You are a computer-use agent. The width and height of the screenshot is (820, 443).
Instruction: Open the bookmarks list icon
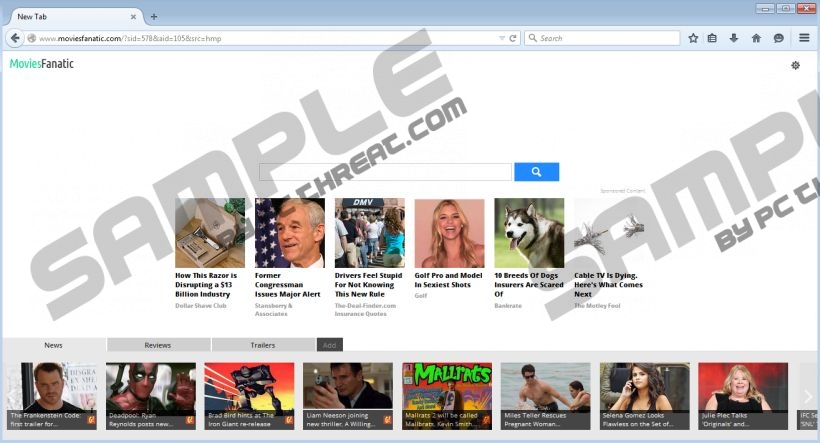[713, 38]
